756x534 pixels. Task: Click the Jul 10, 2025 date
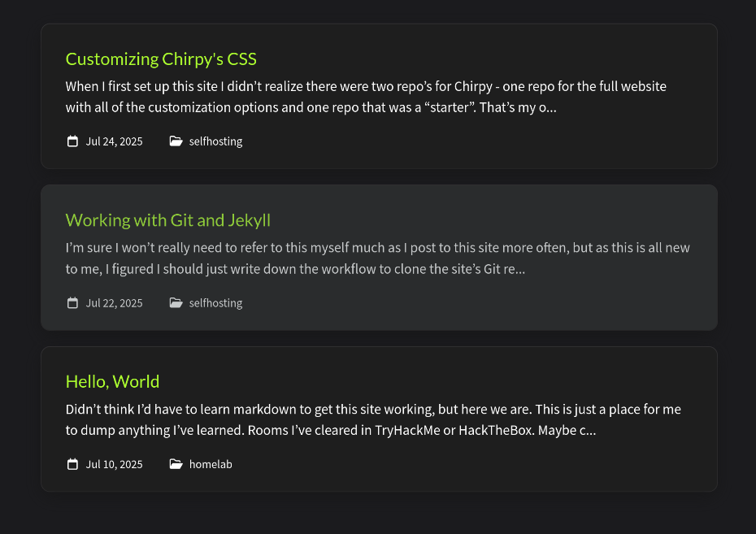(115, 464)
